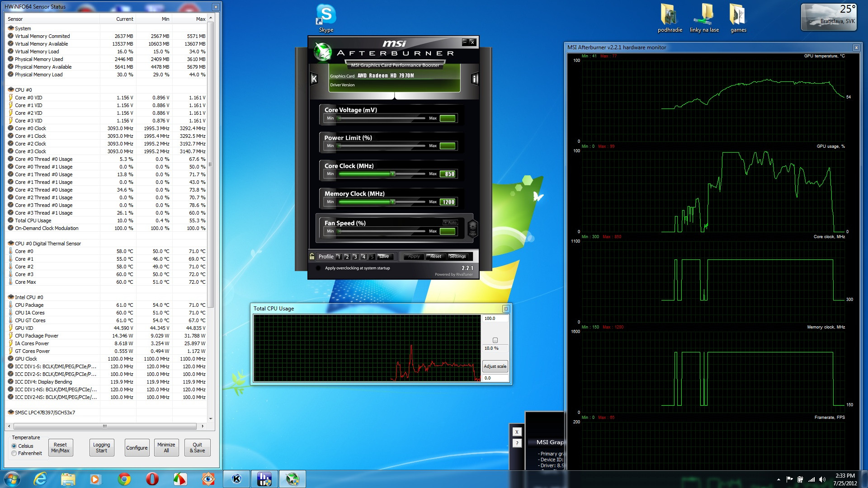Click the Memory Clock slider handle
868x488 pixels.
click(x=393, y=202)
